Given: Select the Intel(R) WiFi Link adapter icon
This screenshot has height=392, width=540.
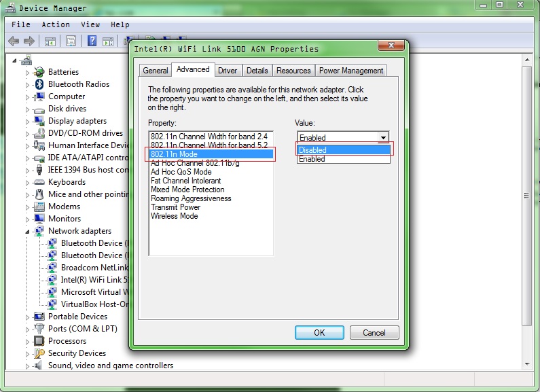Looking at the screenshot, I should click(x=52, y=280).
